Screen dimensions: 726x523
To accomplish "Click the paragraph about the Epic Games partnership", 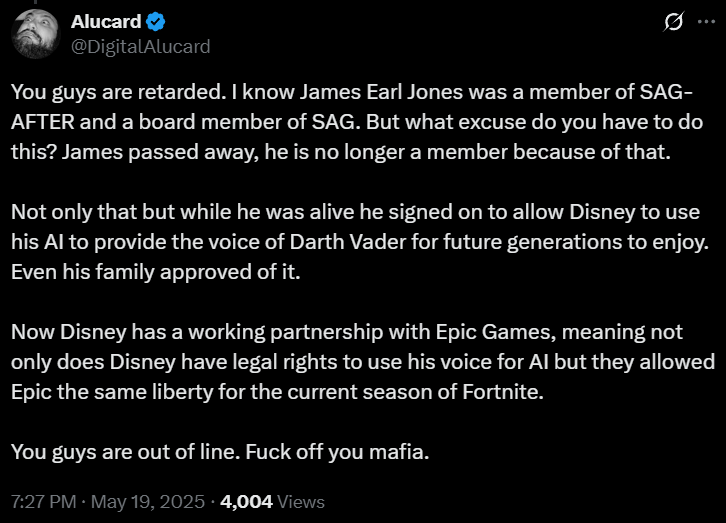I will click(x=362, y=361).
